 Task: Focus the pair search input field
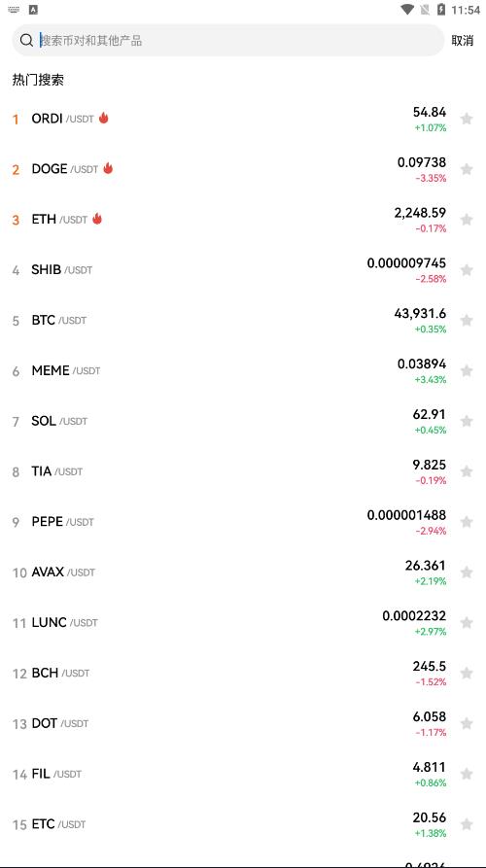coord(228,41)
